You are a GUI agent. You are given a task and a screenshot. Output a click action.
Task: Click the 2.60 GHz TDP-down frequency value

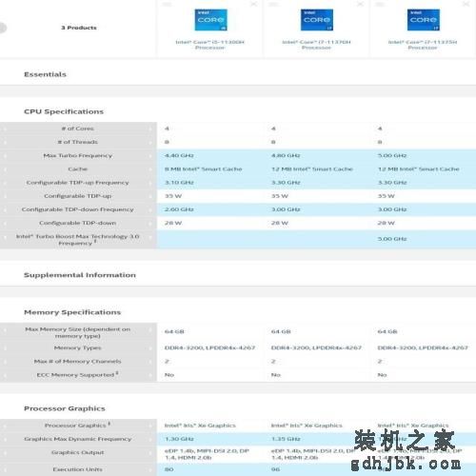click(179, 209)
